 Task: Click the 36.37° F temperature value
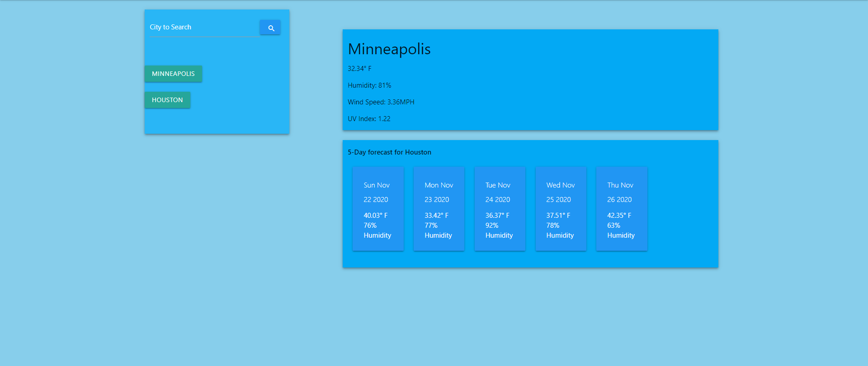497,216
